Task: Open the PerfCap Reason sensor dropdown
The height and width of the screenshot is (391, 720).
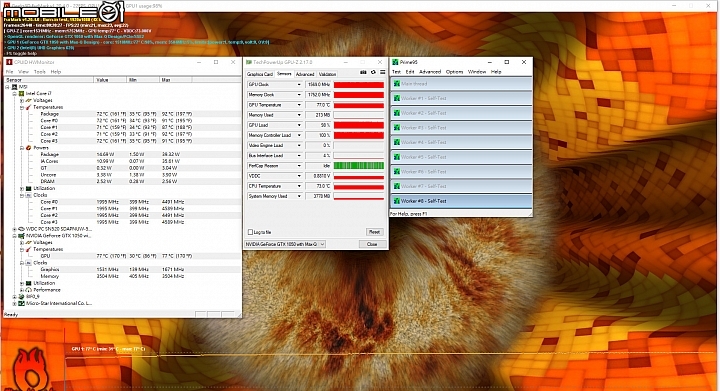Action: coord(298,166)
